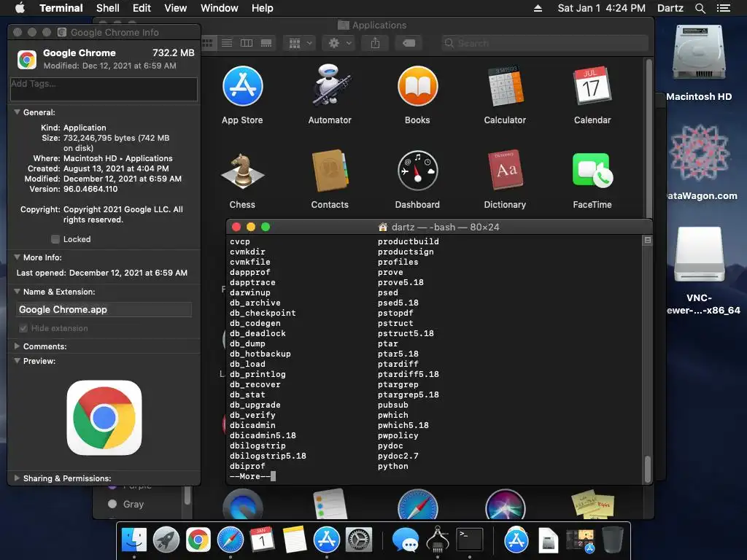Open the Help menu
This screenshot has height=560, width=747.
(x=262, y=8)
